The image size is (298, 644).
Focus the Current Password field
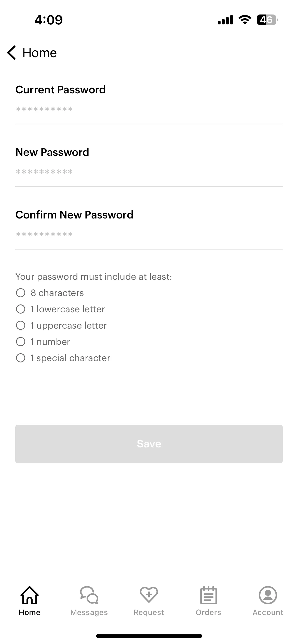click(x=149, y=110)
